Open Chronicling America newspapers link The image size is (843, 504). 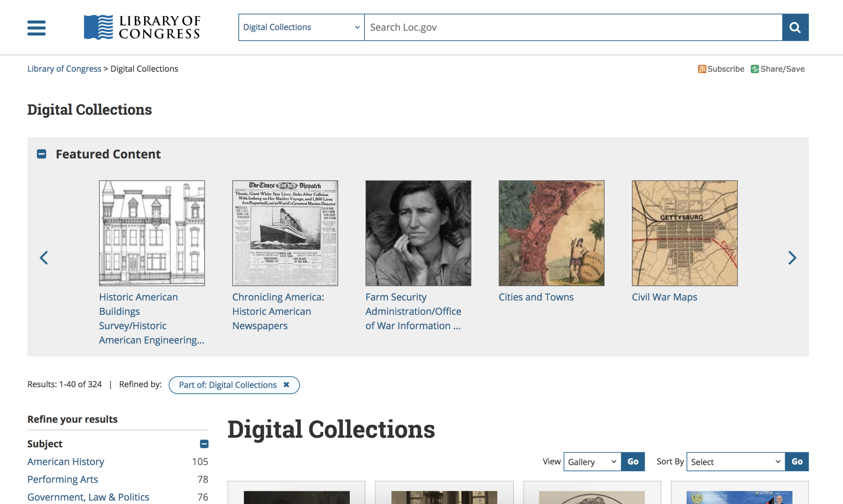click(278, 311)
